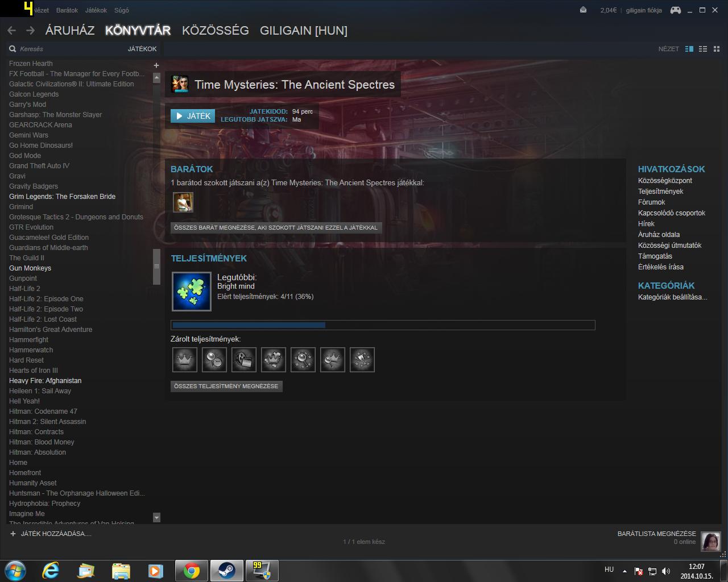Launch Big Picture mode controller icon
The height and width of the screenshot is (582, 728).
(x=675, y=10)
